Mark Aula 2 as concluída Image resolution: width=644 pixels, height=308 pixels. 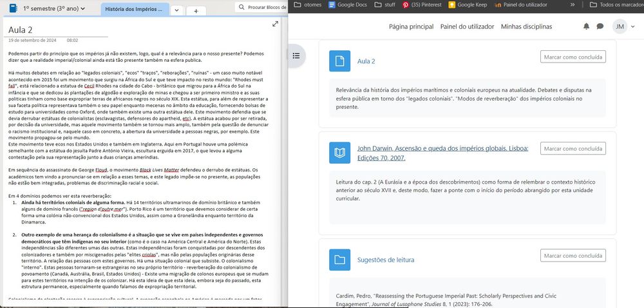coord(573,57)
